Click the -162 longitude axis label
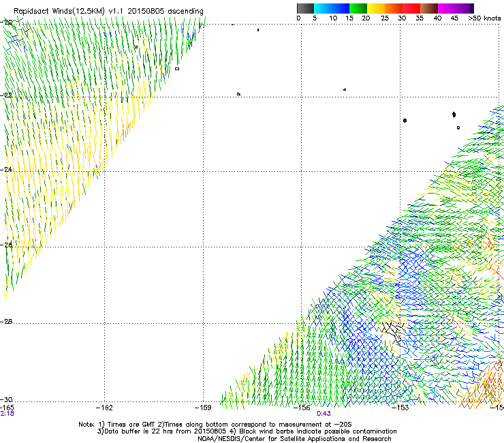 click(x=104, y=408)
